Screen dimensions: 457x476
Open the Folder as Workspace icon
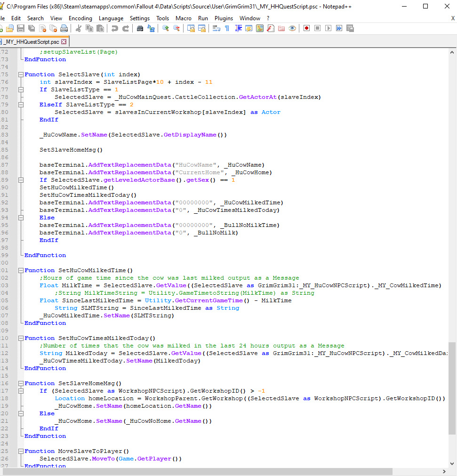[x=281, y=29]
